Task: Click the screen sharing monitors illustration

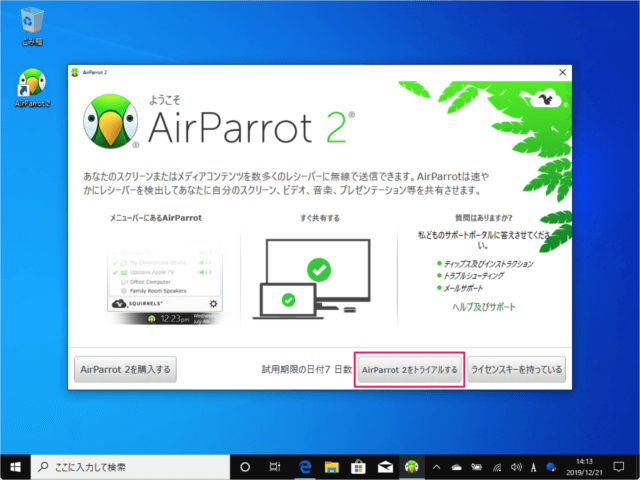Action: point(311,279)
